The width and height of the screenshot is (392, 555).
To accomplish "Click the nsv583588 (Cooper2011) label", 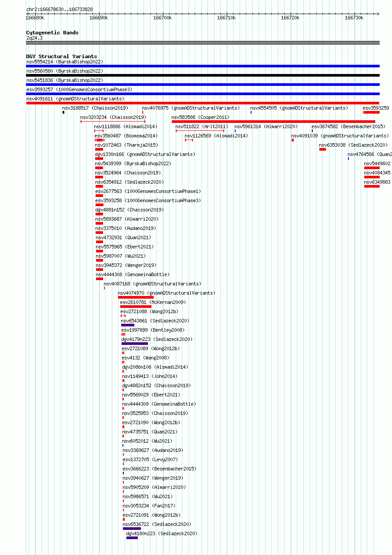I will pos(200,117).
